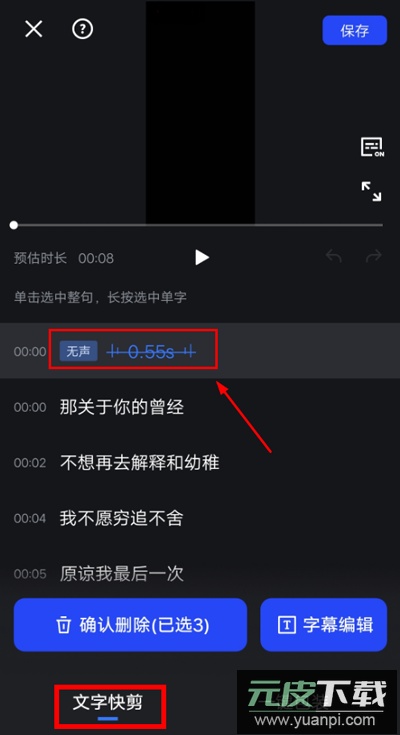The height and width of the screenshot is (735, 400).
Task: Deselect the struck-through 0.55s silent segment
Action: point(151,352)
